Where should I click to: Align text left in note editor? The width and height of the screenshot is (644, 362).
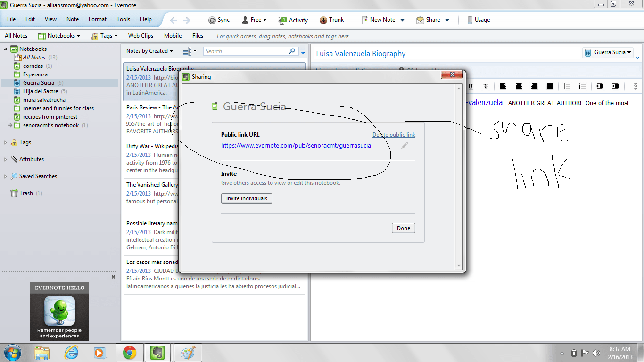[x=503, y=86]
